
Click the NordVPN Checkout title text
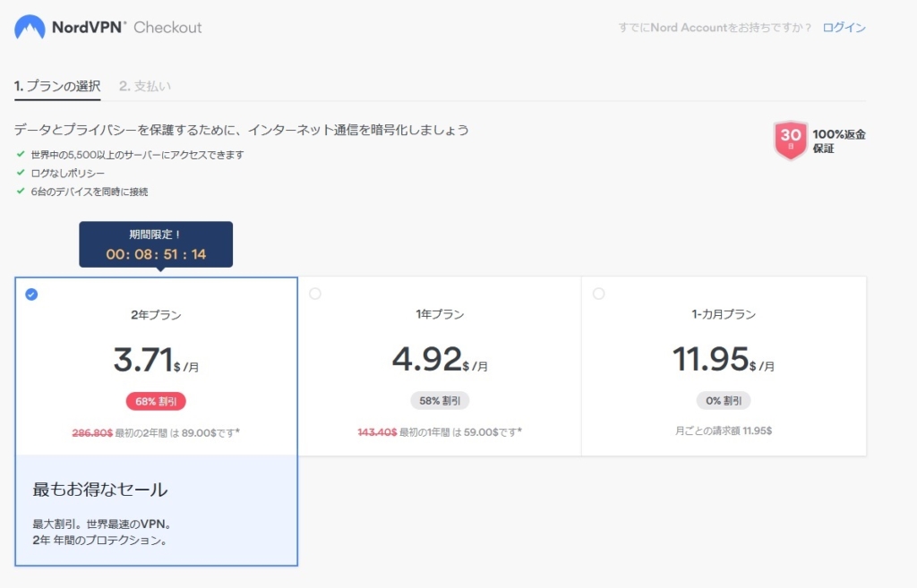click(x=127, y=28)
